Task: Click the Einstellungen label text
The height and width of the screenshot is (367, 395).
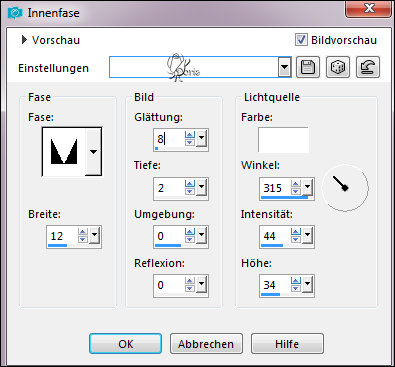Action: (53, 68)
